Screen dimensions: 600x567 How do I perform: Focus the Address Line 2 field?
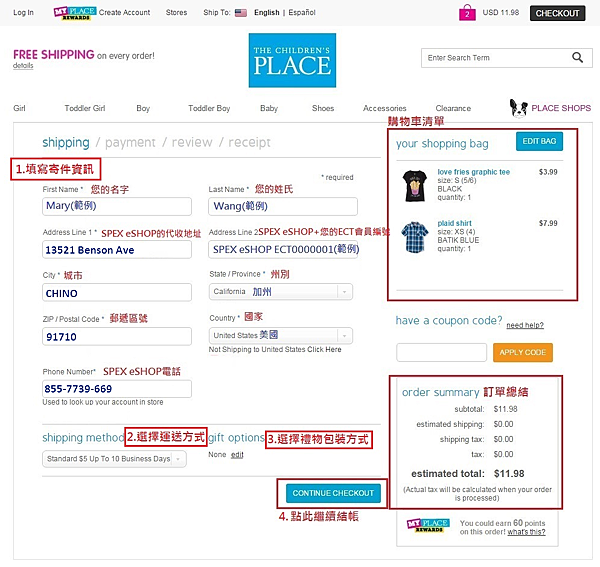(x=283, y=250)
